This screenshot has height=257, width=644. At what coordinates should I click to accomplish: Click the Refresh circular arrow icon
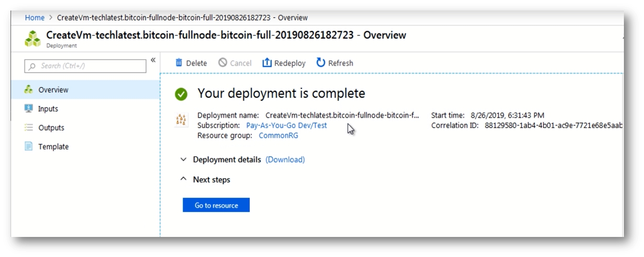pos(321,63)
